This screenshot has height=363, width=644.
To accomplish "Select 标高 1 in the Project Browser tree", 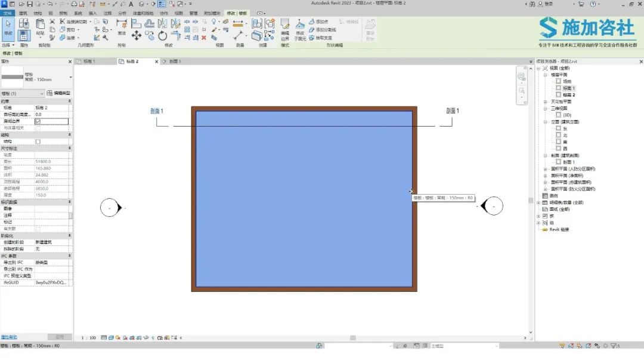I will coord(569,88).
